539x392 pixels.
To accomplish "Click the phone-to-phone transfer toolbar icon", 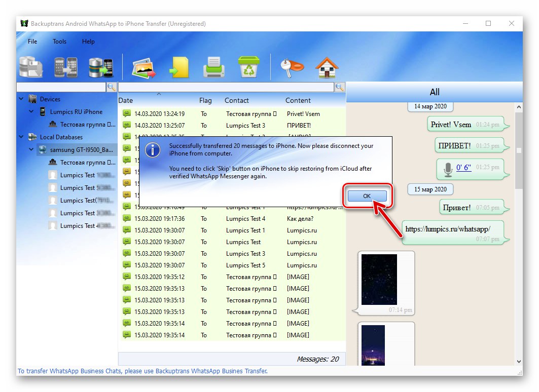I will 65,67.
